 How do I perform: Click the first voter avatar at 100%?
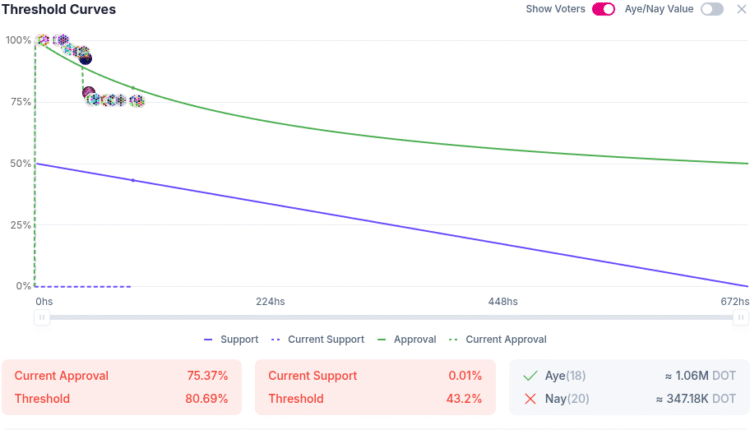point(41,41)
